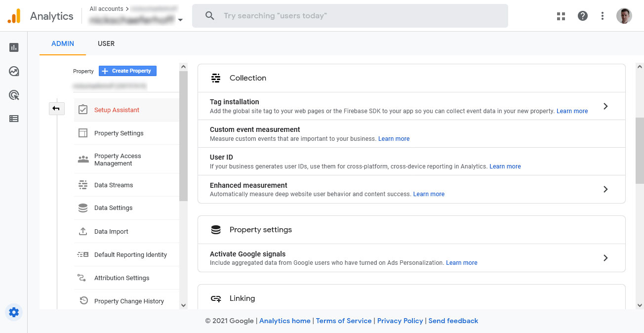The image size is (644, 333).
Task: Click the user profile avatar
Action: click(624, 16)
